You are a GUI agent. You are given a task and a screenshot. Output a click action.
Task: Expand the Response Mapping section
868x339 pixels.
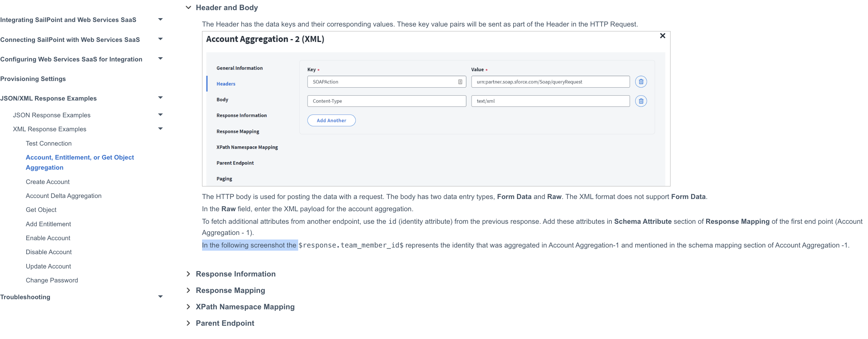188,290
